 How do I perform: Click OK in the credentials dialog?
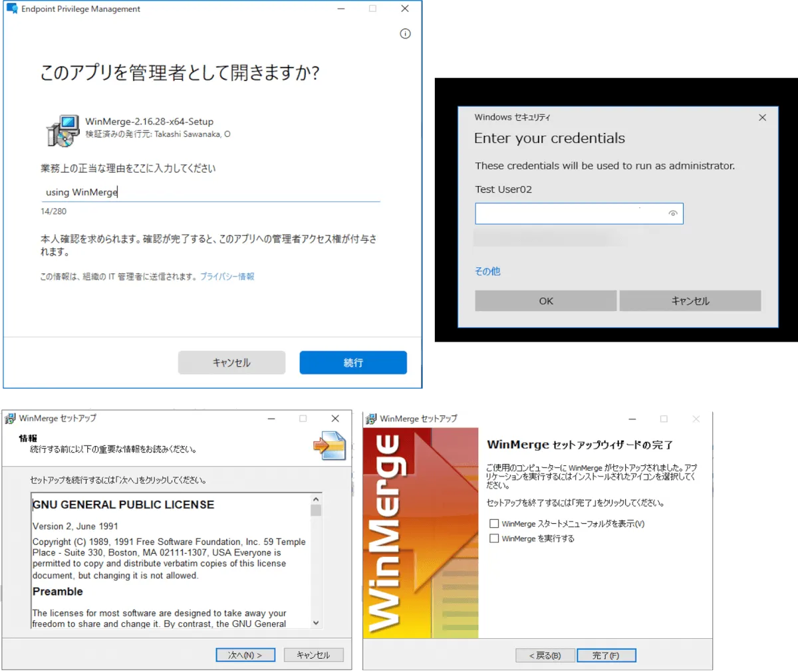tap(546, 301)
